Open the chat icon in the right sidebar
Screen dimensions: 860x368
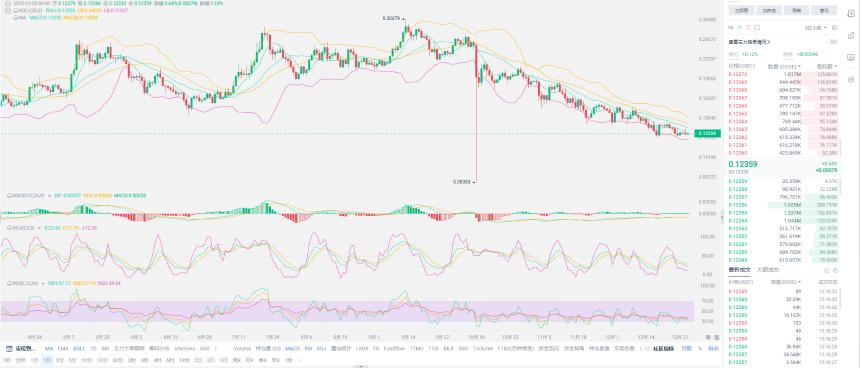pos(851,57)
